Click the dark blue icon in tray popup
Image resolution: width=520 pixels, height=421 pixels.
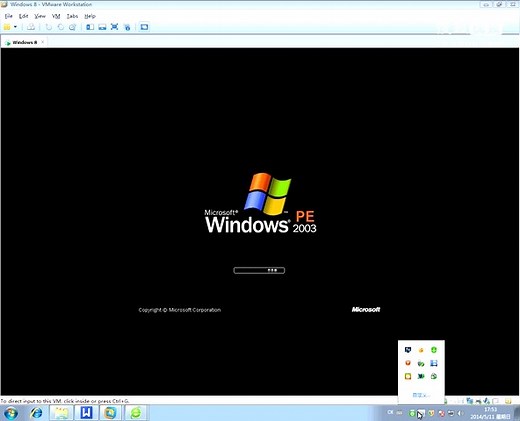point(408,350)
